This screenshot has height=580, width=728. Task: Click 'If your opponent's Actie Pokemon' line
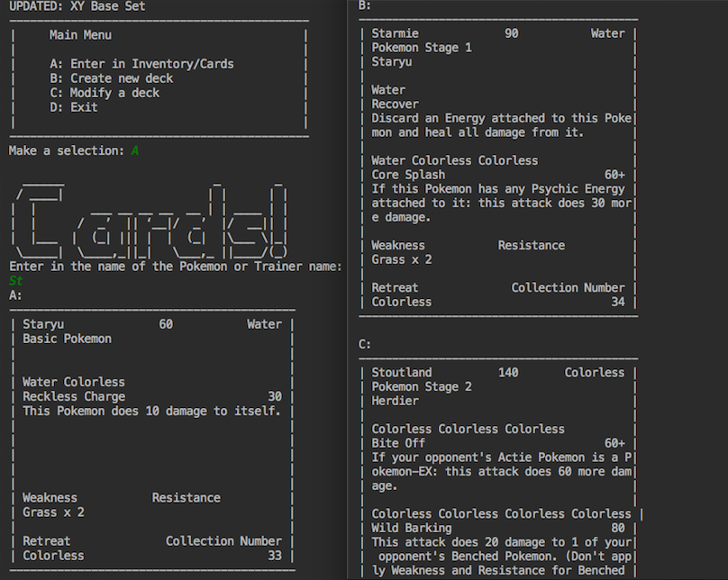click(x=502, y=458)
